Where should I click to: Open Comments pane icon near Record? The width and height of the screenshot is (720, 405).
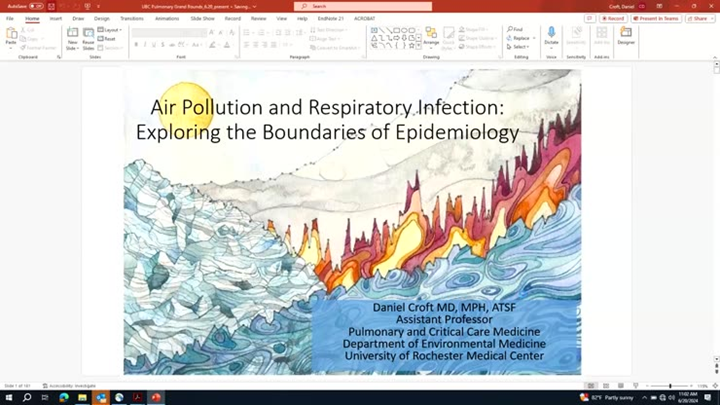[590, 18]
